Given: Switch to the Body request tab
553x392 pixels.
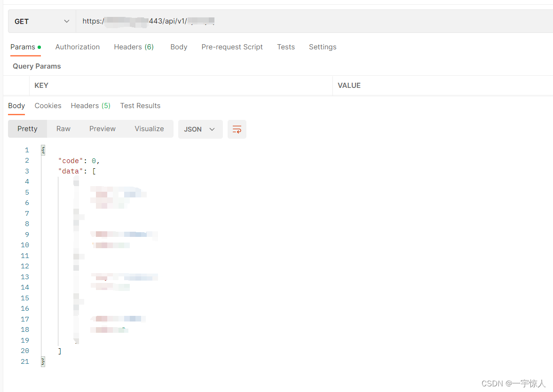Looking at the screenshot, I should [x=179, y=47].
